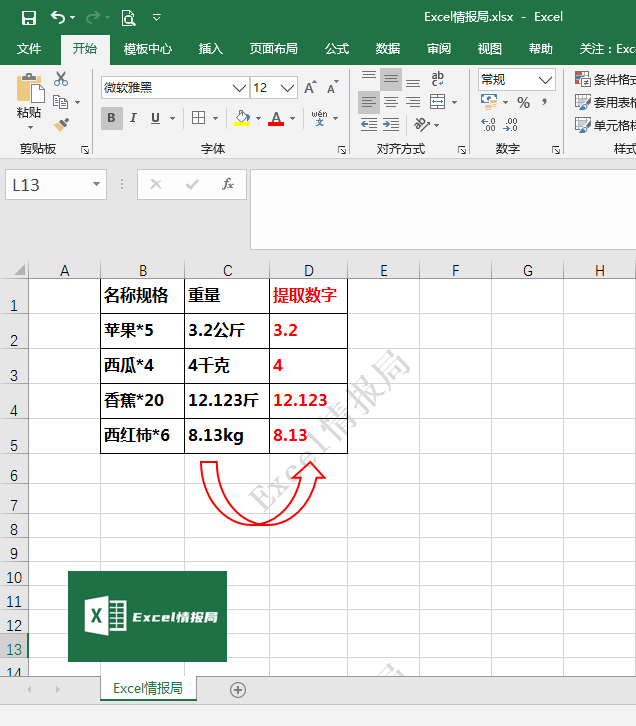This screenshot has height=726, width=636.
Task: Expand the font size dropdown
Action: coord(289,88)
